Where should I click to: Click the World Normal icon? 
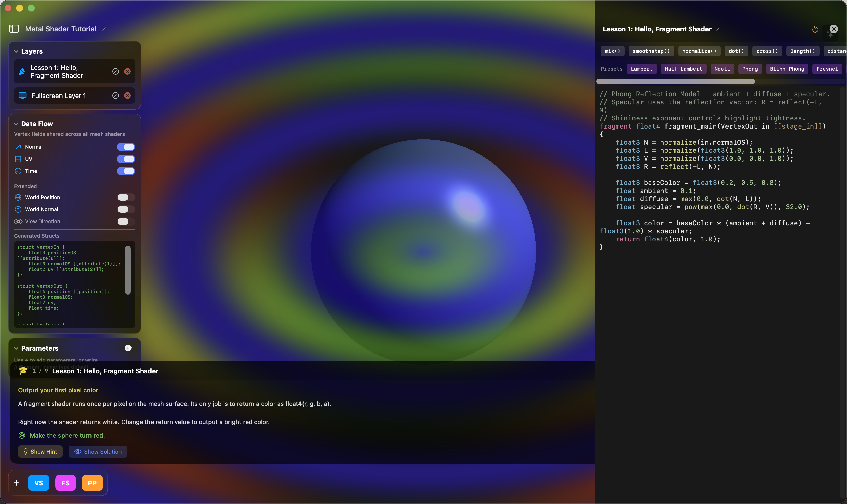[18, 210]
